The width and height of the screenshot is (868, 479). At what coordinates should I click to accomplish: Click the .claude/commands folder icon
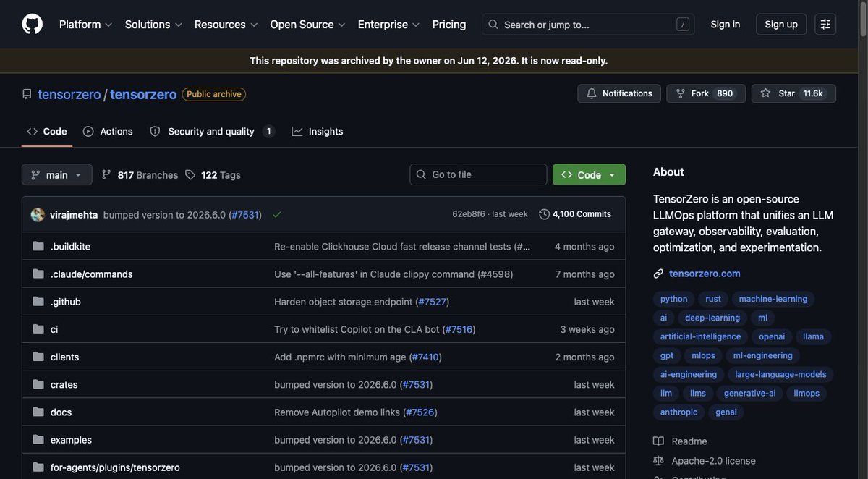pos(38,274)
